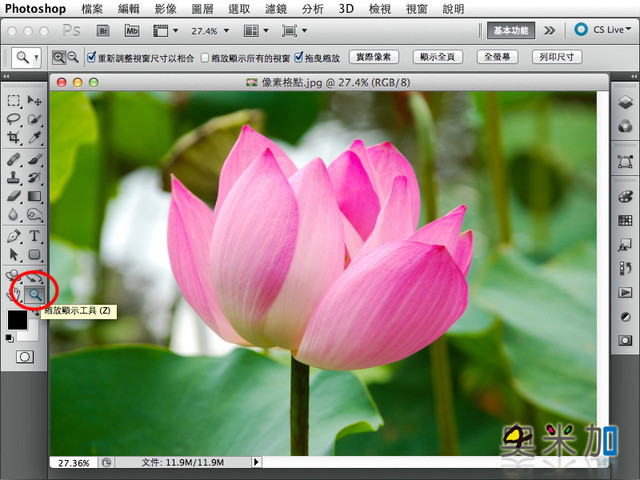The image size is (640, 480).
Task: Open Mini Bridge with Mb icon
Action: [132, 31]
